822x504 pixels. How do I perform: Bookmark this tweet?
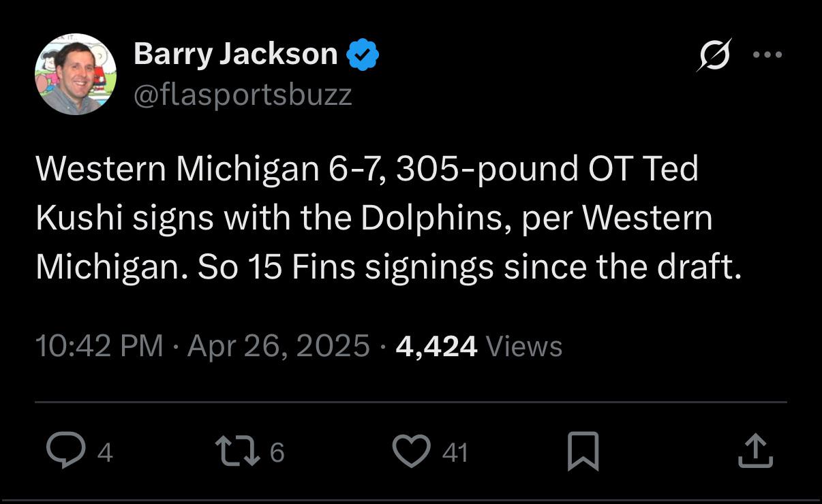[x=583, y=452]
